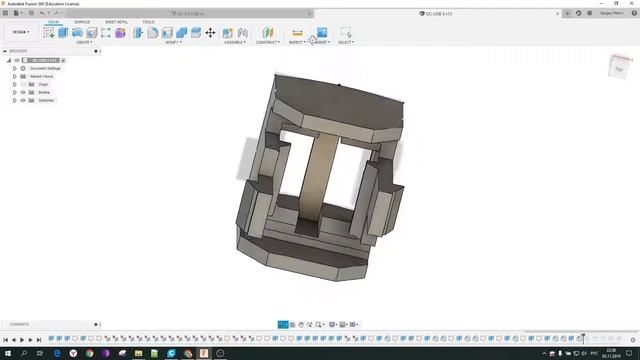
Task: Click the Redo arrow
Action: pyautogui.click(x=56, y=13)
